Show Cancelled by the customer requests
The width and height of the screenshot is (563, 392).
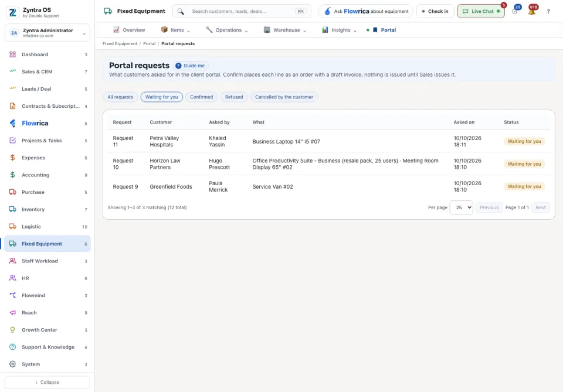[284, 97]
